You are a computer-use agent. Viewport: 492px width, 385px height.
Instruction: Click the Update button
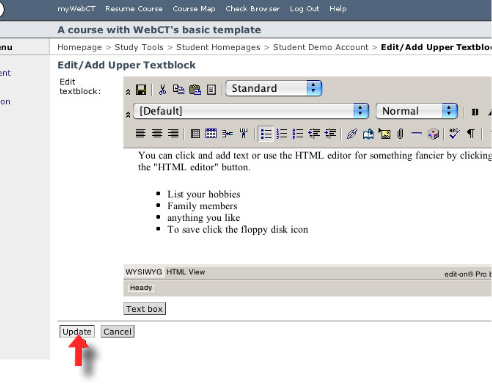[77, 332]
